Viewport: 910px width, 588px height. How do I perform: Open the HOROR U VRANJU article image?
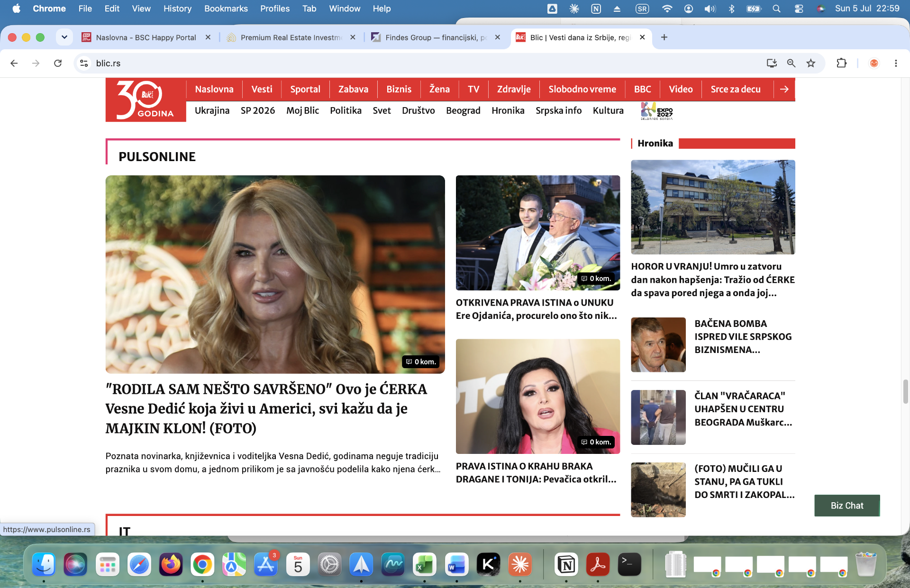coord(713,207)
